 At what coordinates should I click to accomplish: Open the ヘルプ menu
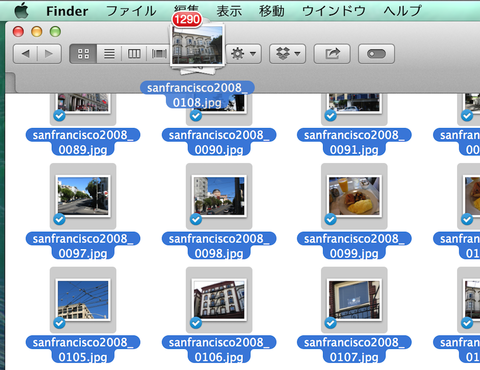pyautogui.click(x=402, y=11)
